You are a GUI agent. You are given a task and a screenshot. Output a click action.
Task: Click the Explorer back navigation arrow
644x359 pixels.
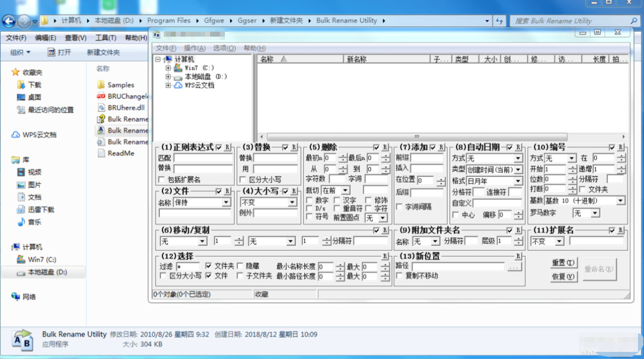pyautogui.click(x=9, y=21)
